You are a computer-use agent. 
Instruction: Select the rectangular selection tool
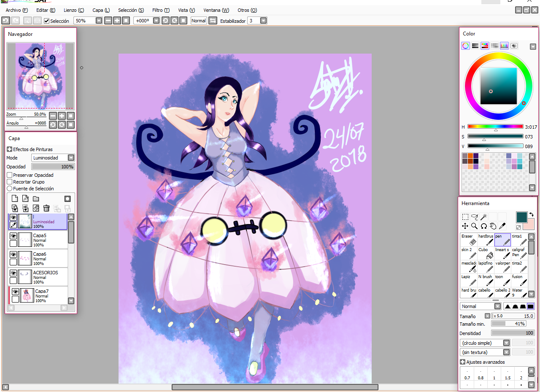(x=465, y=217)
